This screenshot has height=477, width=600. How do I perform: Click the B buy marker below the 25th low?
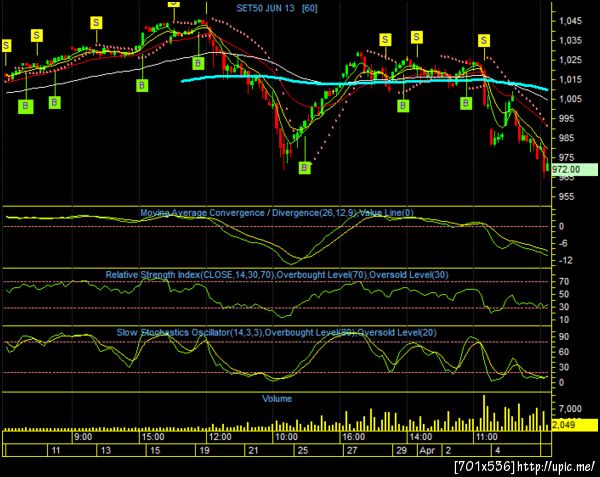point(305,167)
